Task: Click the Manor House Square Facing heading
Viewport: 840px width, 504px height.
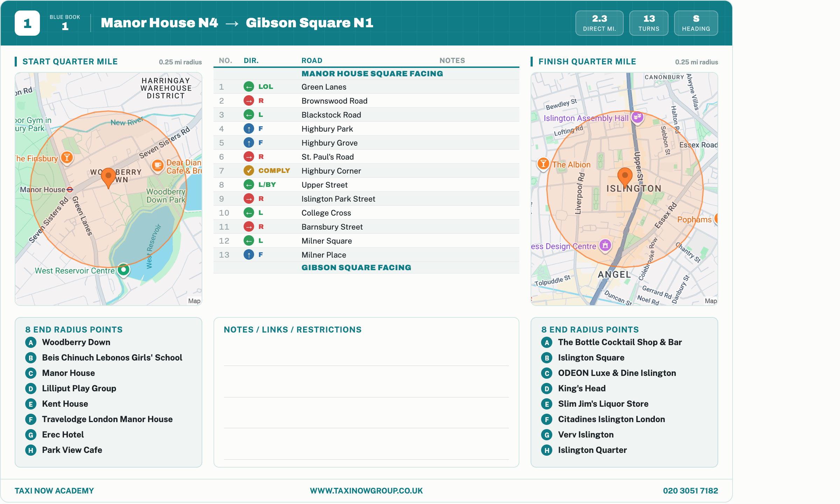Action: (x=372, y=73)
